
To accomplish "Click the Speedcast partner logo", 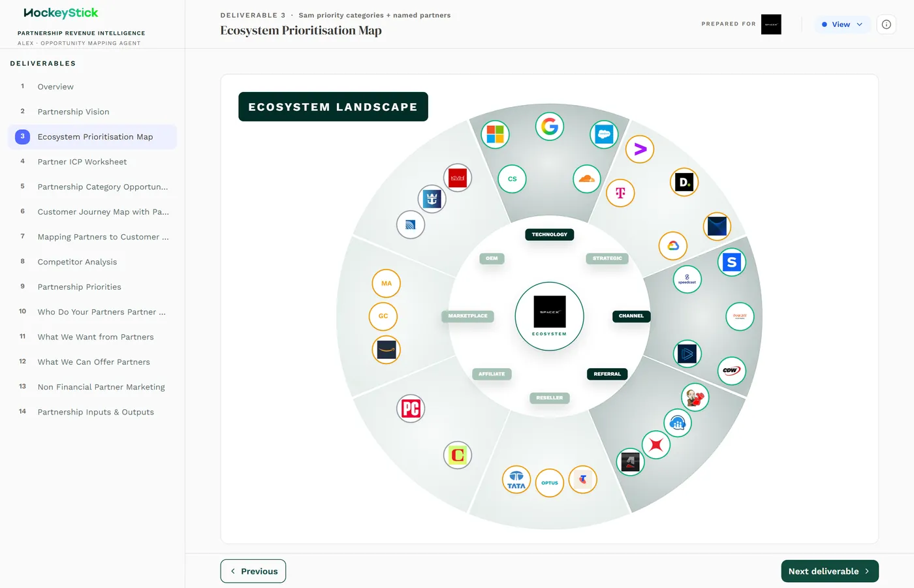I will 687,279.
